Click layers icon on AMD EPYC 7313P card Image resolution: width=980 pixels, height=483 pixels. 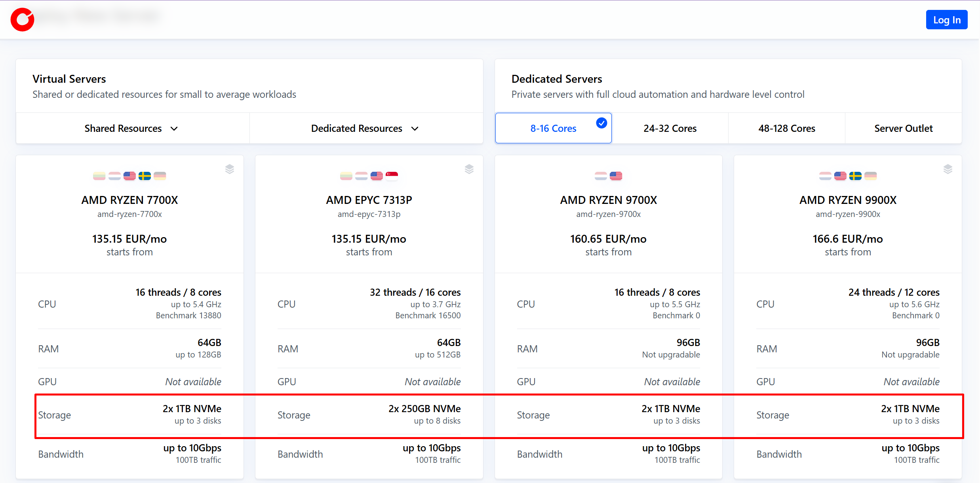point(469,169)
